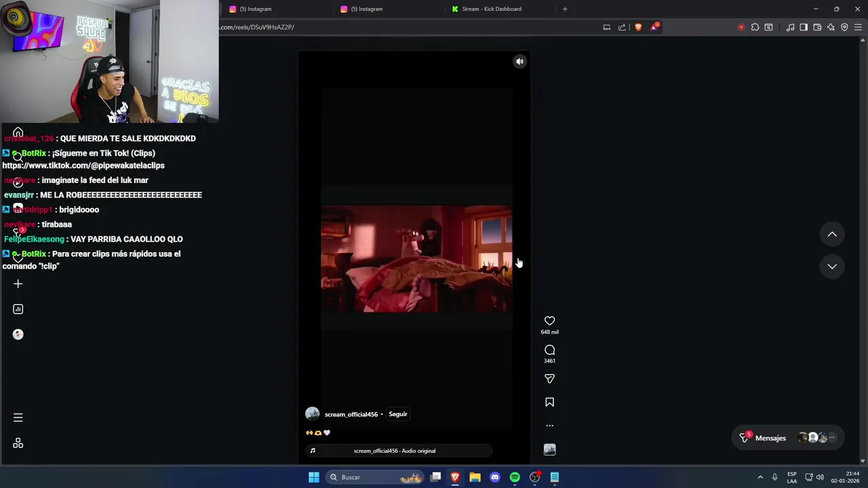
Task: Click the red record extension icon
Action: point(741,27)
